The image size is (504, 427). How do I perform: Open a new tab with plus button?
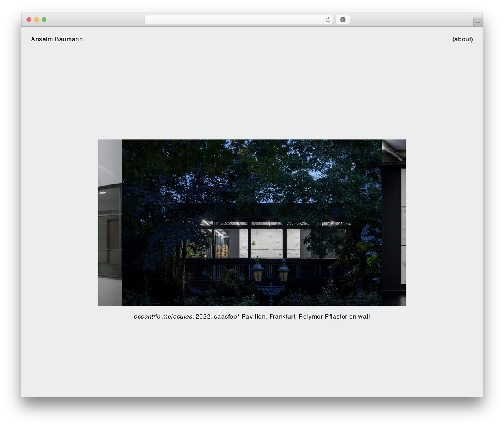[478, 22]
